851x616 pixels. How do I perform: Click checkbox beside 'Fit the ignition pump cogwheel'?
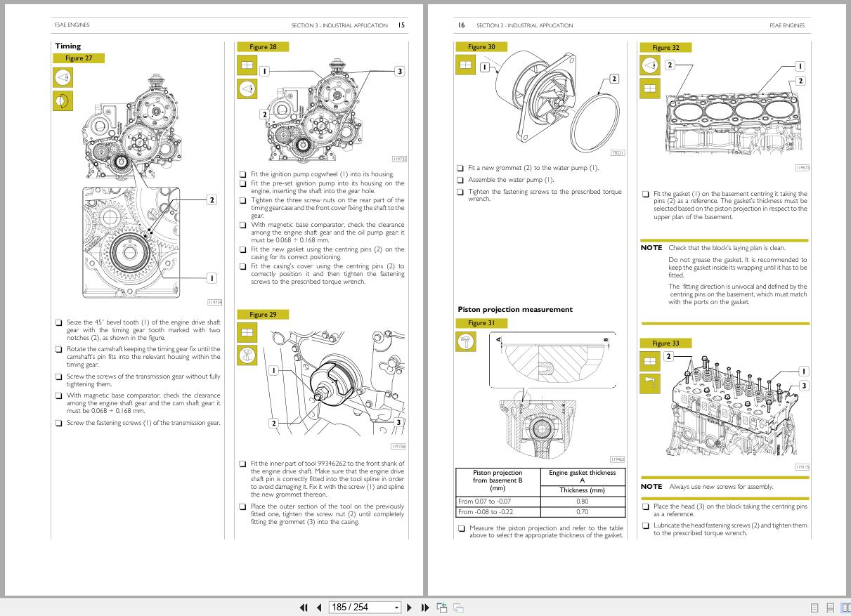click(243, 174)
